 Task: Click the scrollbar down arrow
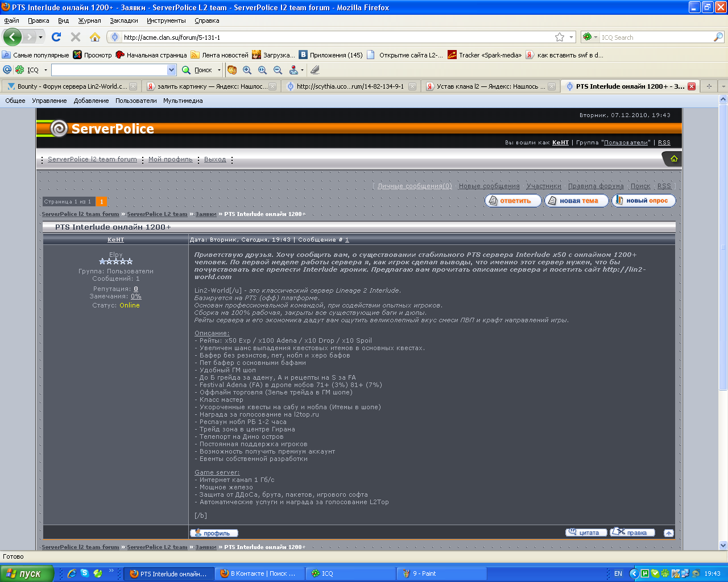[723, 546]
